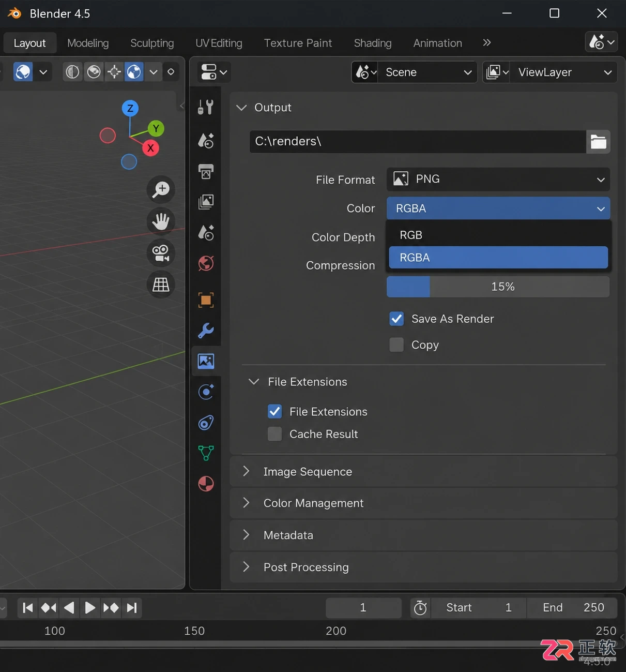The width and height of the screenshot is (626, 672).
Task: Switch to the Shading workspace tab
Action: coord(373,43)
